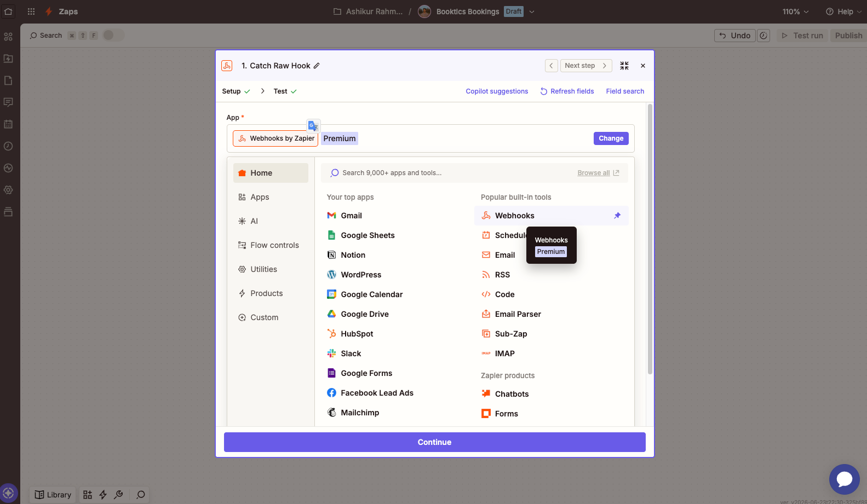Screen dimensions: 867x504
Task: Open the Zapier home icon
Action: pyautogui.click(x=8, y=11)
